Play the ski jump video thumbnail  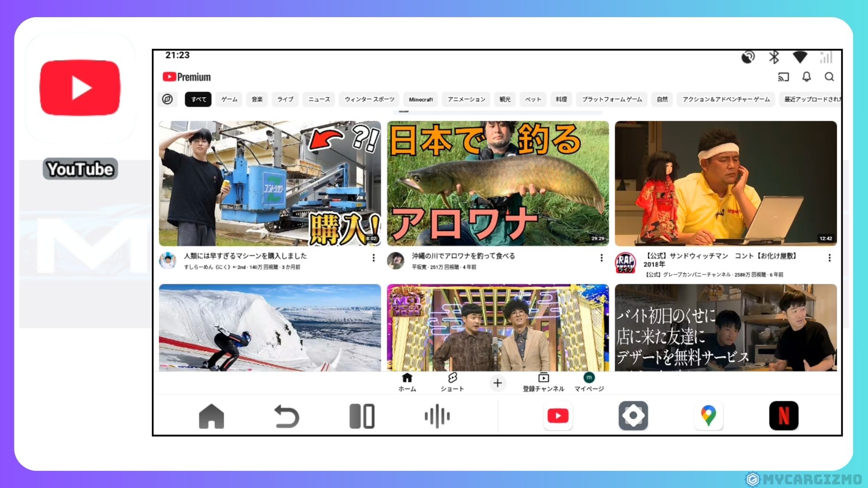click(270, 328)
